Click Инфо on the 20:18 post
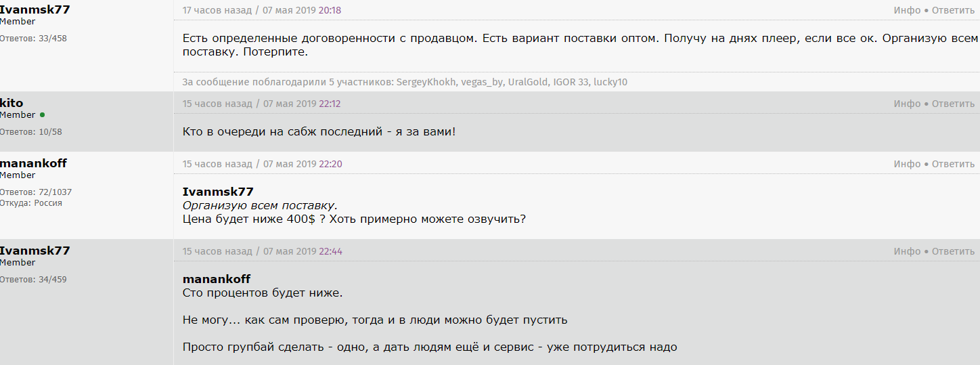Screen dimensions: 980x365 point(906,10)
